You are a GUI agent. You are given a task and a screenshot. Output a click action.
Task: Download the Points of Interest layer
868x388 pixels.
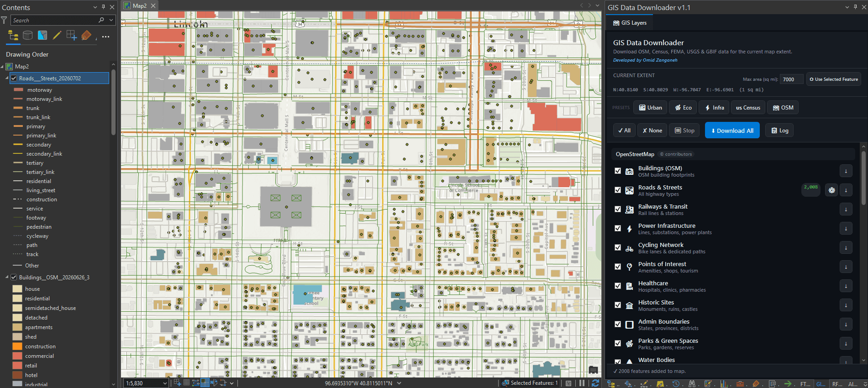846,267
